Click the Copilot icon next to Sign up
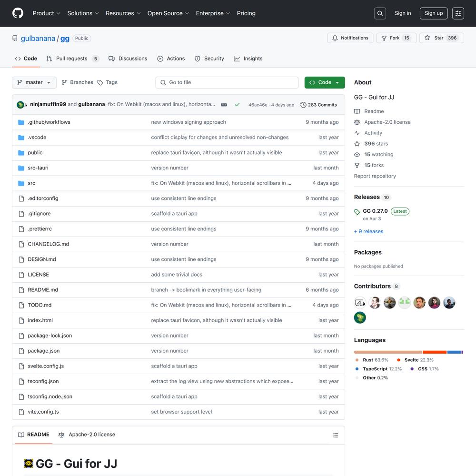Viewport: 476px width, 476px height. (x=458, y=13)
